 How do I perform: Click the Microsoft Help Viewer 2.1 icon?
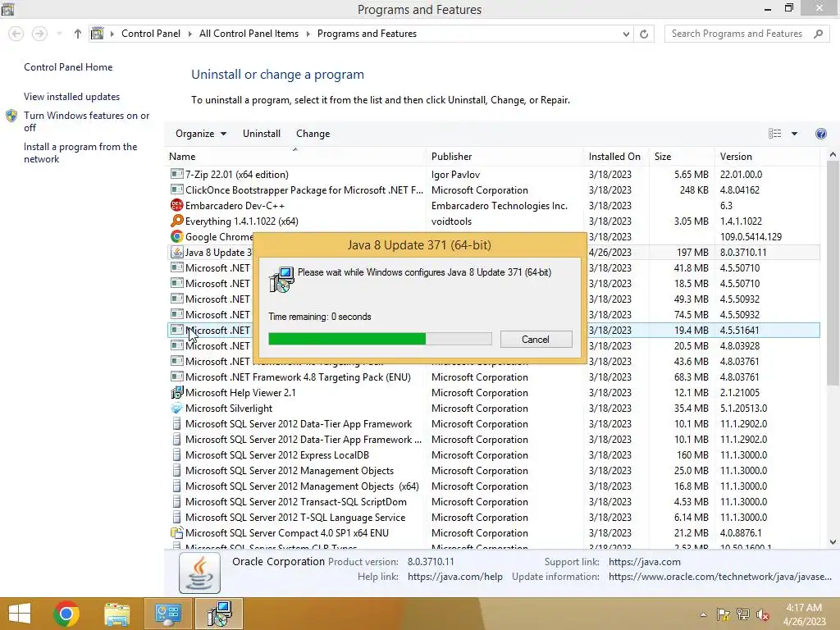coord(176,392)
